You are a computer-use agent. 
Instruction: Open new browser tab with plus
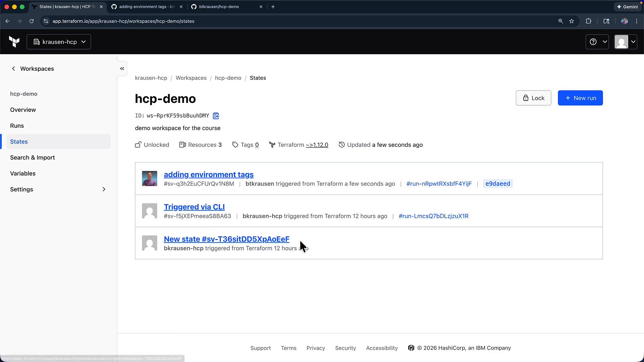click(x=273, y=7)
